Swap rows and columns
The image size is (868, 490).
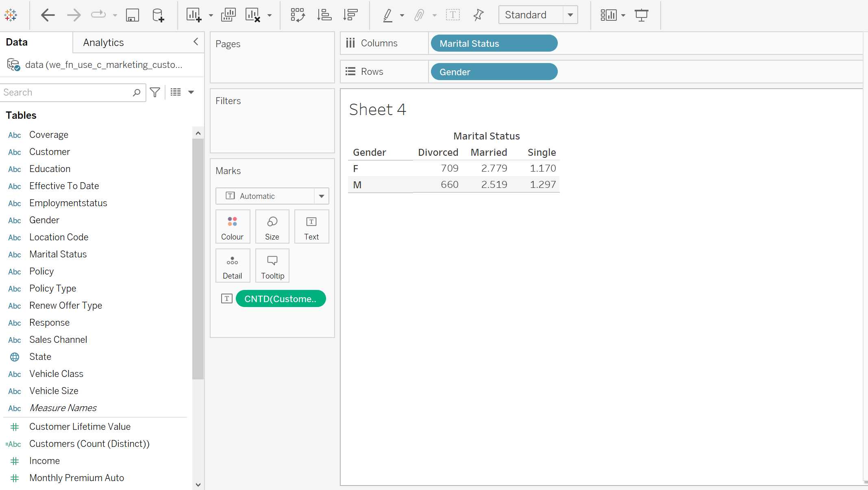point(298,15)
